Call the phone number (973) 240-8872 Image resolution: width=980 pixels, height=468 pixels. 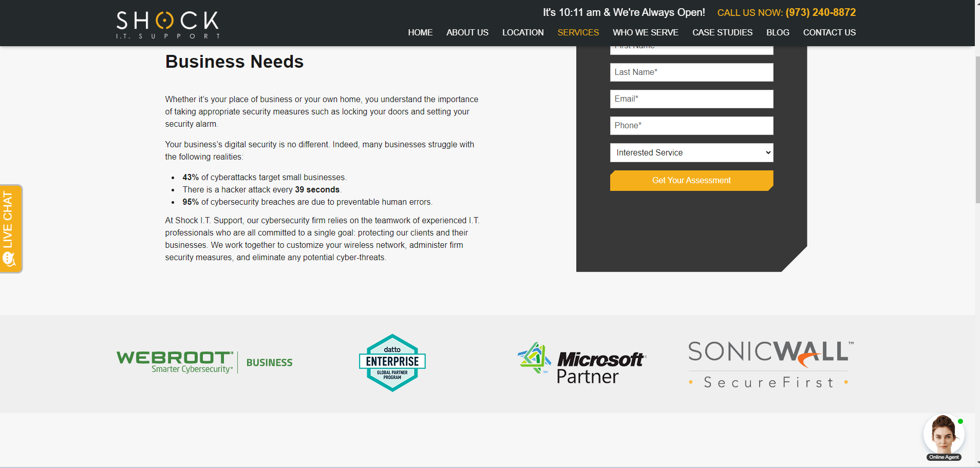pyautogui.click(x=821, y=12)
